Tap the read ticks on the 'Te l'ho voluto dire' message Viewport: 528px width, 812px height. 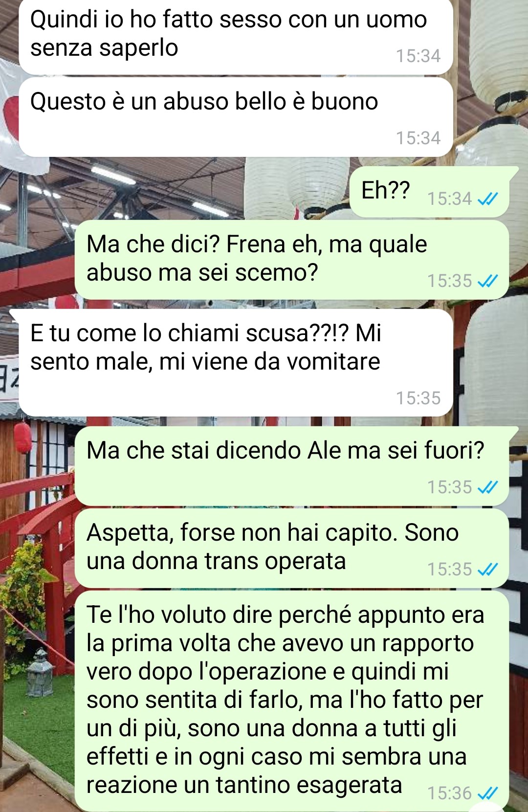487,793
